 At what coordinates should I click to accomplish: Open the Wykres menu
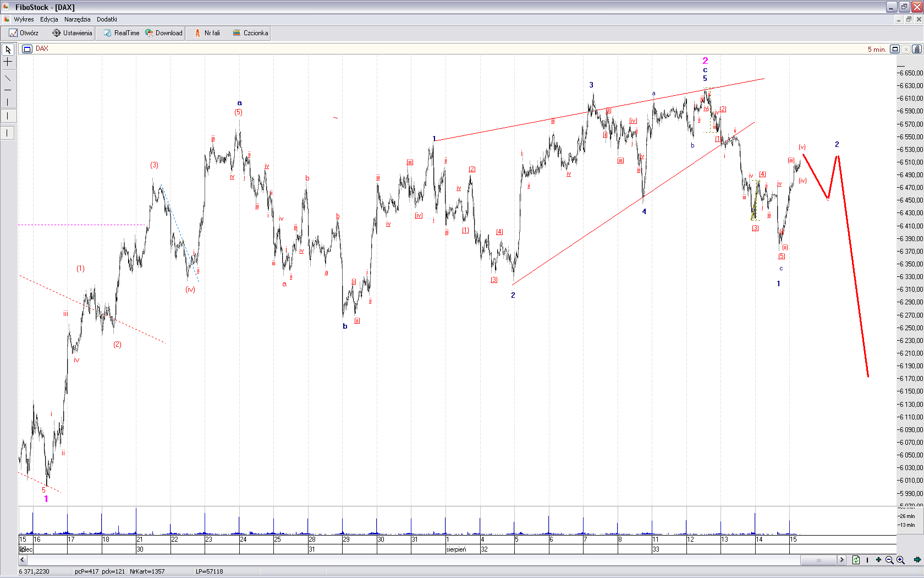coord(24,19)
